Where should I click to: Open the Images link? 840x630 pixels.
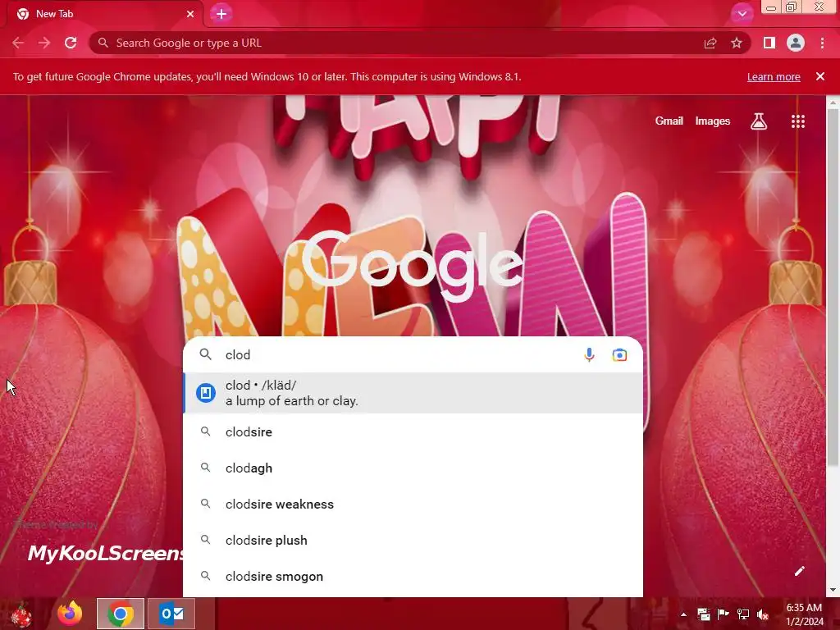(x=713, y=121)
